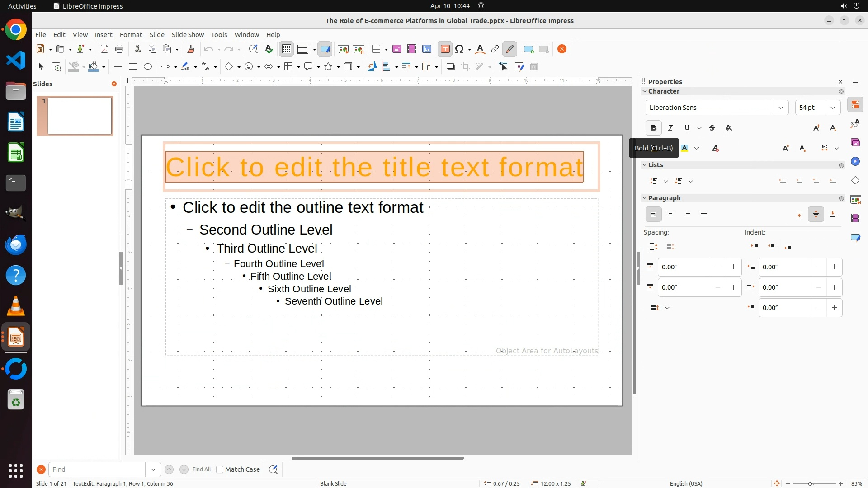Screen dimensions: 868x488
Task: Click the Strikethrough icon in Character panel
Action: click(x=712, y=128)
